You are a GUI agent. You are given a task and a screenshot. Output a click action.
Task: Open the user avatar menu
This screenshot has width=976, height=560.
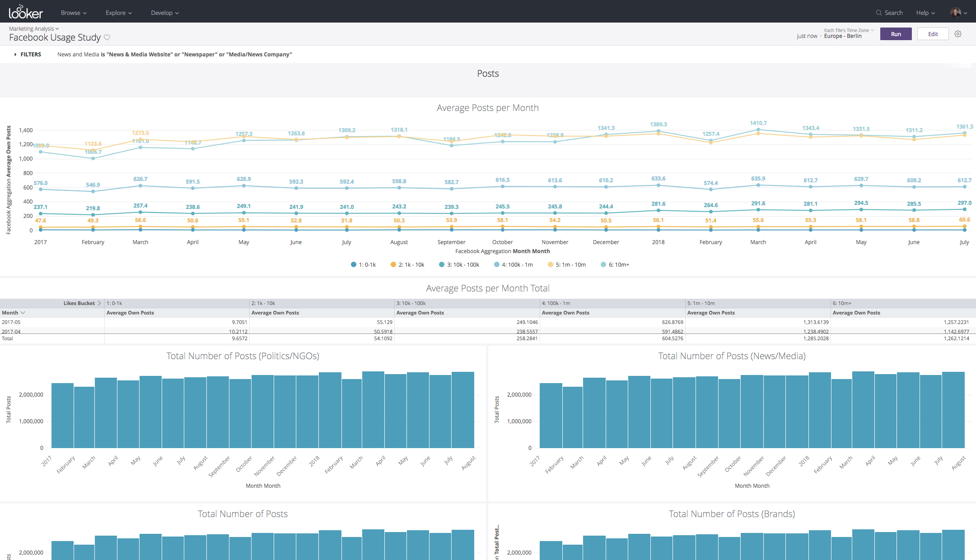coord(958,13)
